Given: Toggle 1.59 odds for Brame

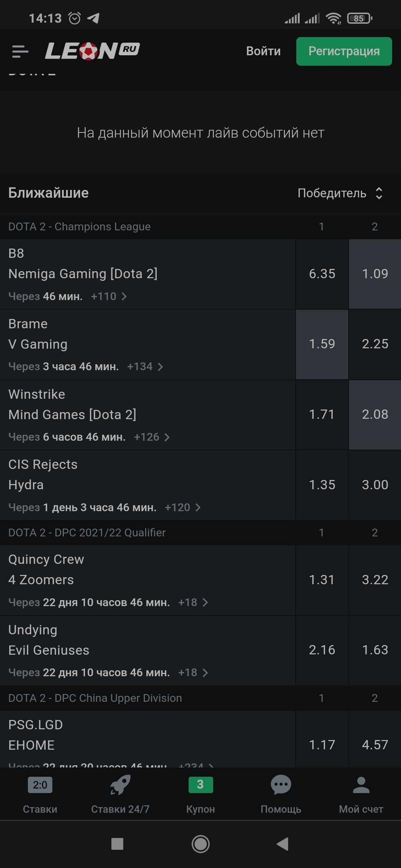Looking at the screenshot, I should (322, 344).
